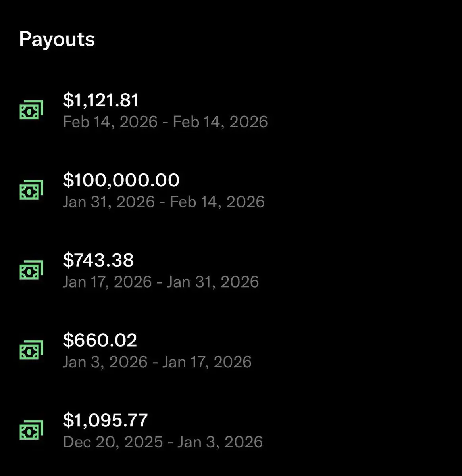Click the cash icon beside $1,121.81 payout

(x=31, y=110)
